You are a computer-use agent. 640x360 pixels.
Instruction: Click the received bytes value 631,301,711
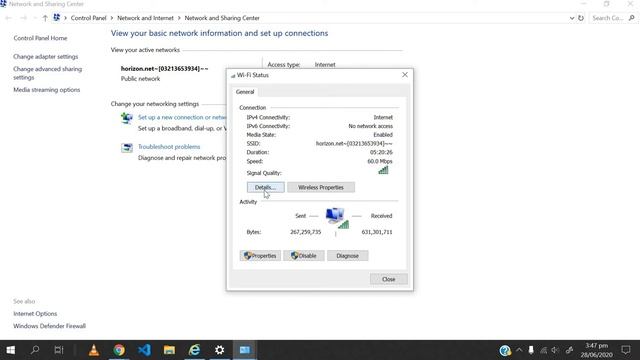pyautogui.click(x=377, y=232)
